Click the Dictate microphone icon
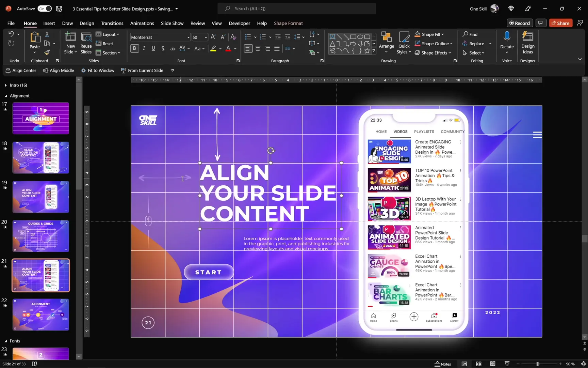 tap(507, 37)
